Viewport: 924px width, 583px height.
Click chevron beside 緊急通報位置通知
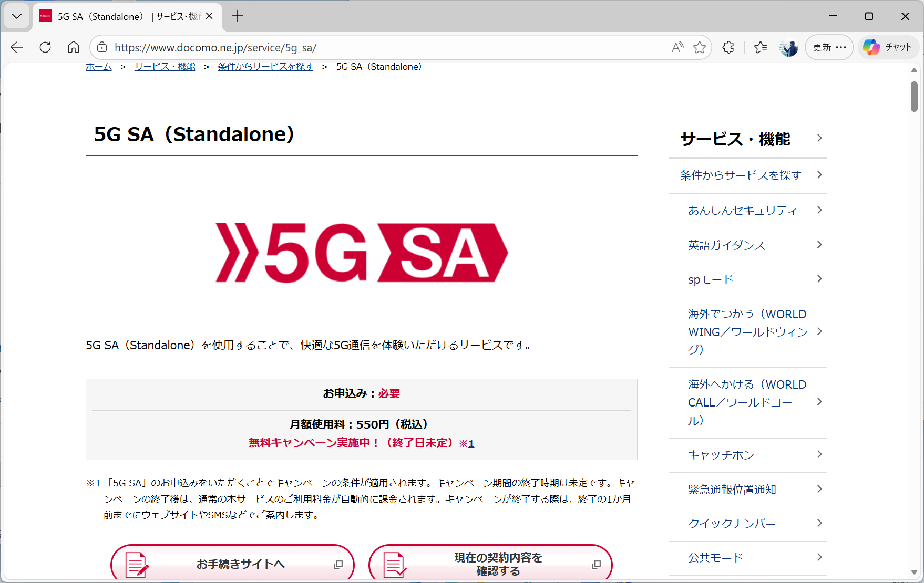click(x=819, y=489)
